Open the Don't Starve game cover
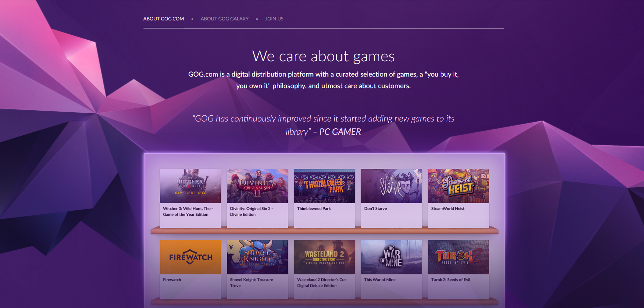The image size is (644, 308). pyautogui.click(x=391, y=186)
